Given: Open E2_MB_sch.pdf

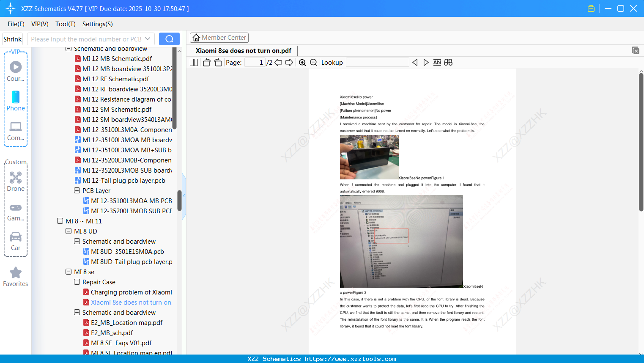Looking at the screenshot, I should (112, 333).
